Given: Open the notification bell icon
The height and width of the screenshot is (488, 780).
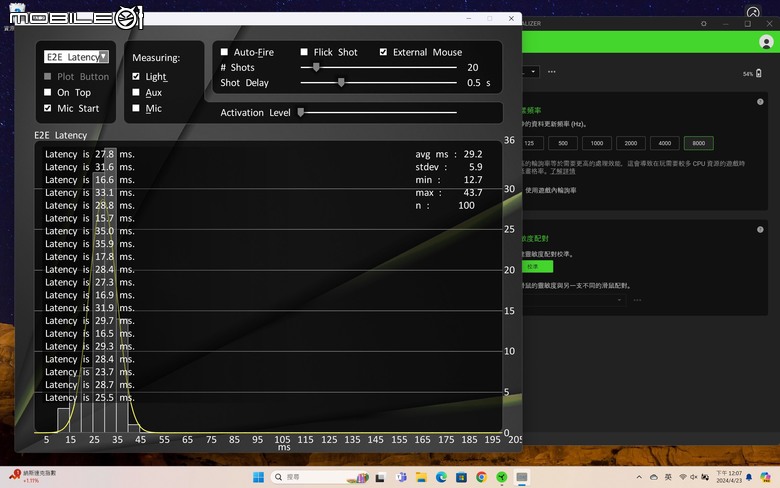Looking at the screenshot, I should pos(749,478).
